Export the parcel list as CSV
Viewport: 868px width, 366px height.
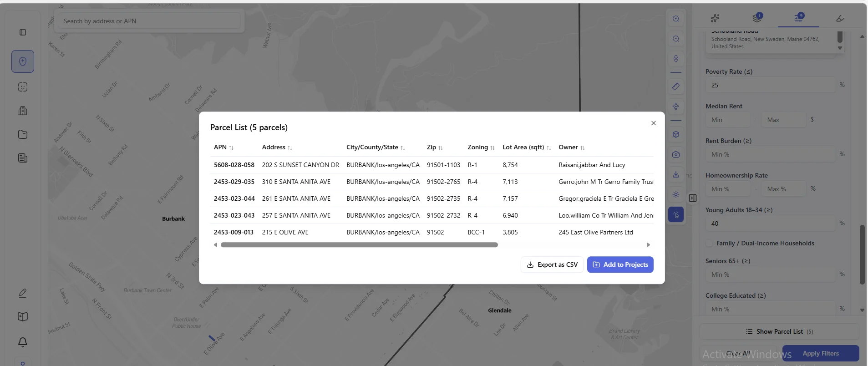(x=552, y=264)
